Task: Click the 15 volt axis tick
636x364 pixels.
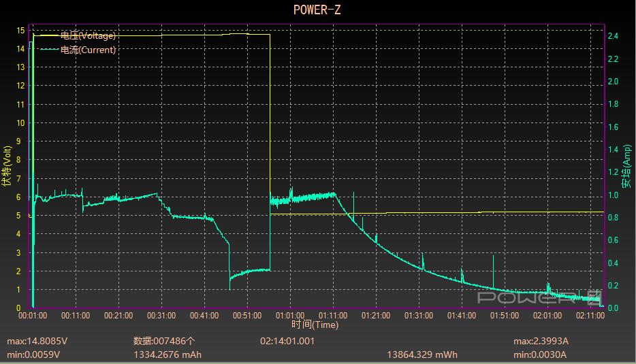Action: click(x=20, y=31)
